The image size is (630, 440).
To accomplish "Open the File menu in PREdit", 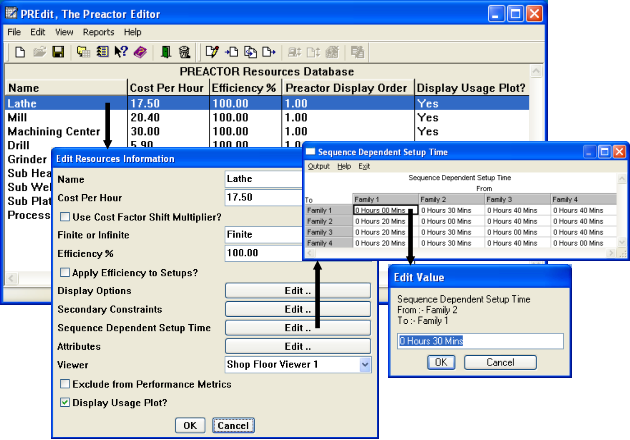I will (14, 32).
